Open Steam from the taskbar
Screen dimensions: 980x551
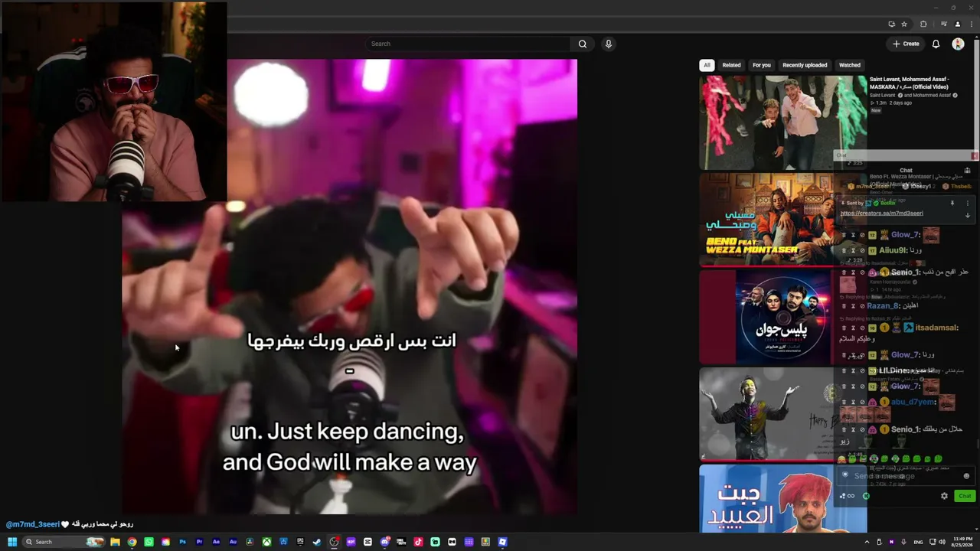(x=317, y=542)
